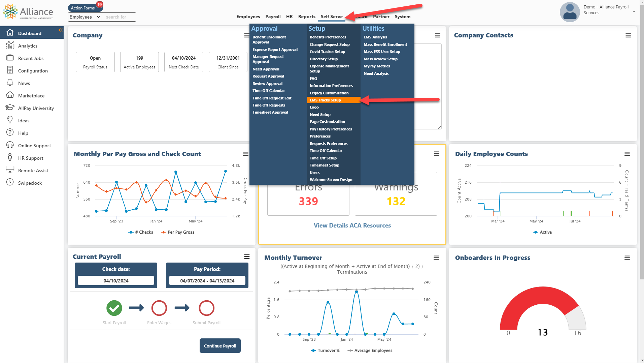The image size is (644, 363).
Task: Open the Self Serve menu
Action: 332,17
